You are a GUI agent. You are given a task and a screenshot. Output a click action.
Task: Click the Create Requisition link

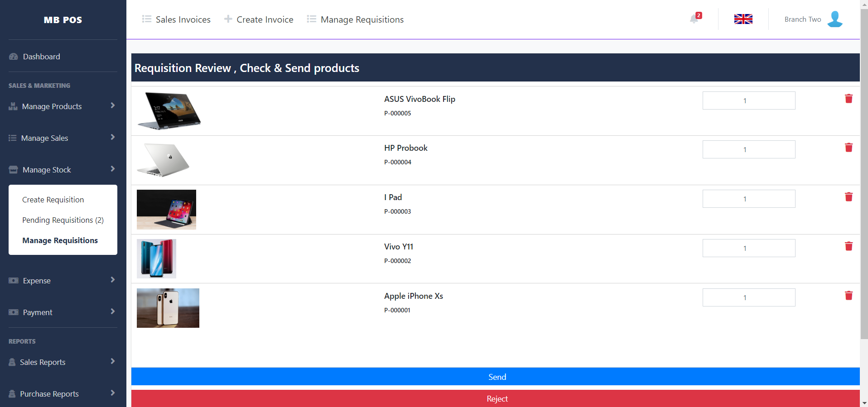click(x=53, y=200)
